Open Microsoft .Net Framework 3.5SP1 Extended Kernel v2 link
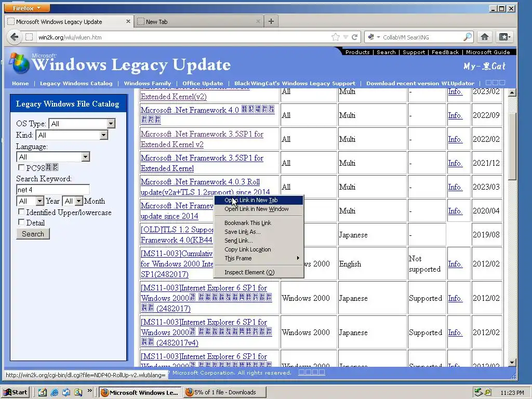532x399 pixels. [x=202, y=139]
